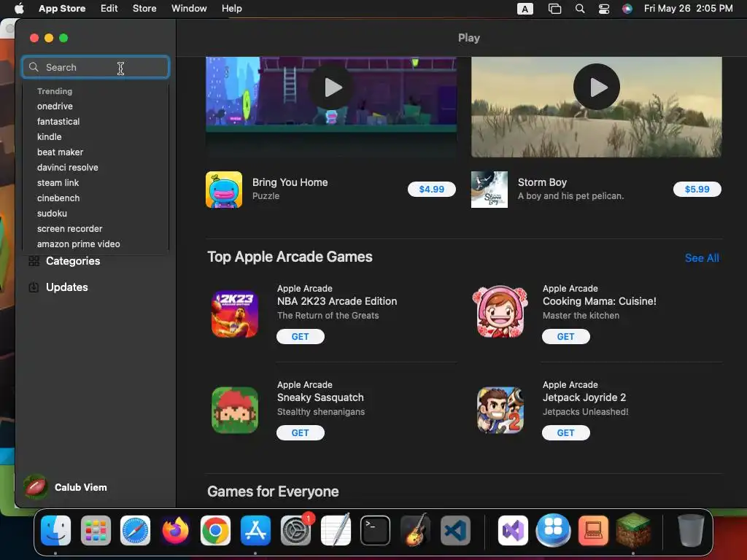Select trending search screen recorder
Image resolution: width=747 pixels, height=560 pixels.
70,228
